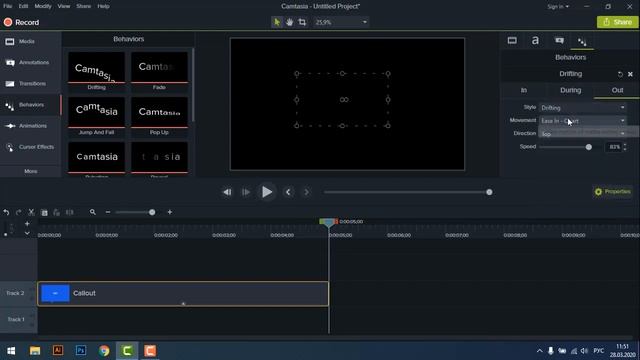Screen dimensions: 640x360
Task: Open visual properties tab icon
Action: coord(512,40)
